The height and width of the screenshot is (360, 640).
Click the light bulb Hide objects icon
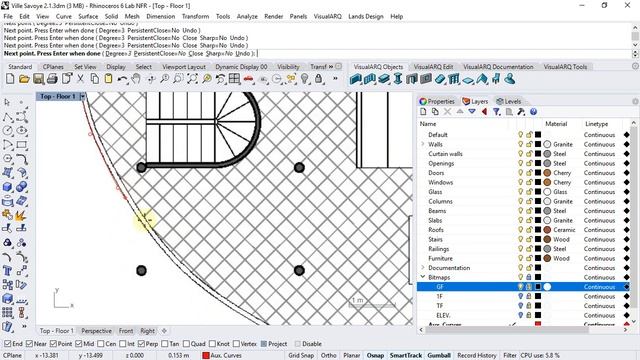tap(304, 79)
